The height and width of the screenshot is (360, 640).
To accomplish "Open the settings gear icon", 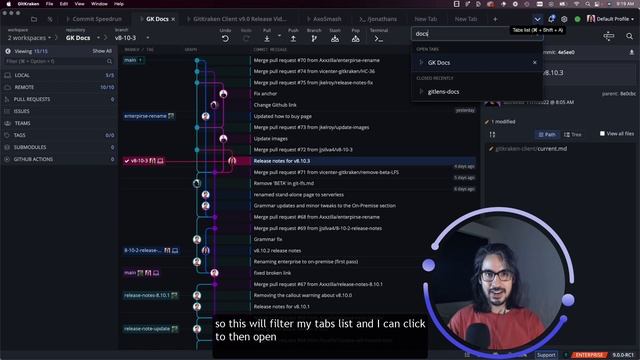I will (x=564, y=19).
